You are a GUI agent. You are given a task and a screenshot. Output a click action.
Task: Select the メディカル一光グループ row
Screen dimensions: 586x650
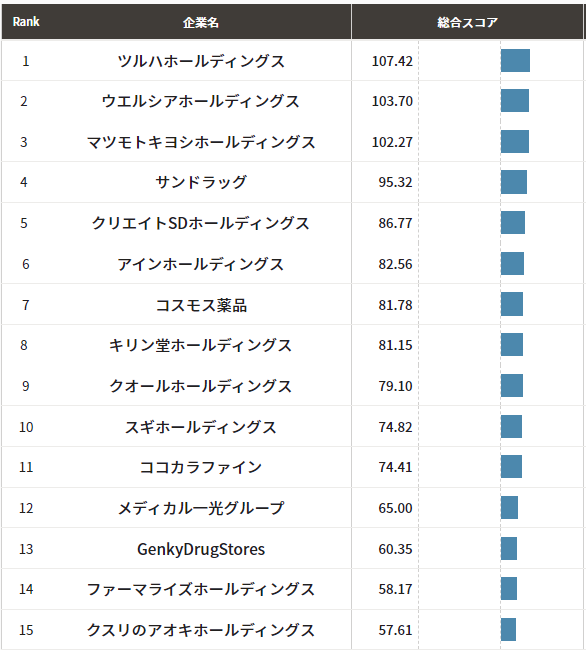click(x=292, y=508)
